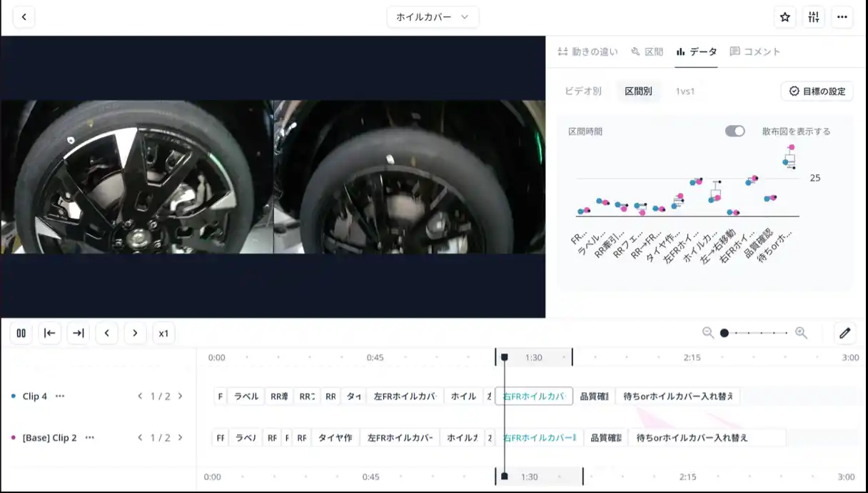Zoom out the timeline with magnifier

708,333
